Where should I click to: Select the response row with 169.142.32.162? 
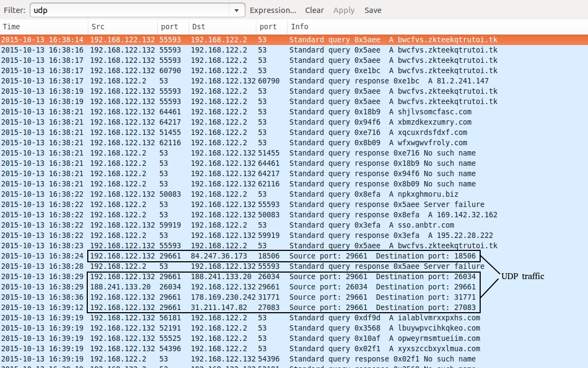pyautogui.click(x=293, y=215)
